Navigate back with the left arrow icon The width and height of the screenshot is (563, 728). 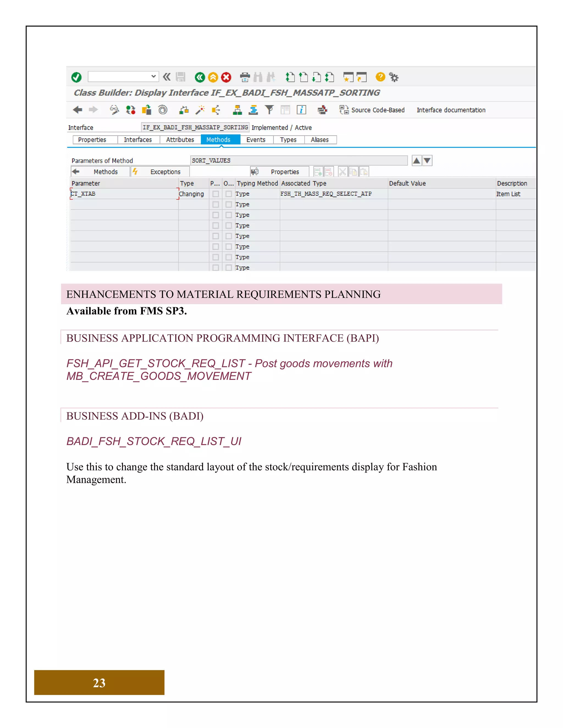(x=77, y=110)
